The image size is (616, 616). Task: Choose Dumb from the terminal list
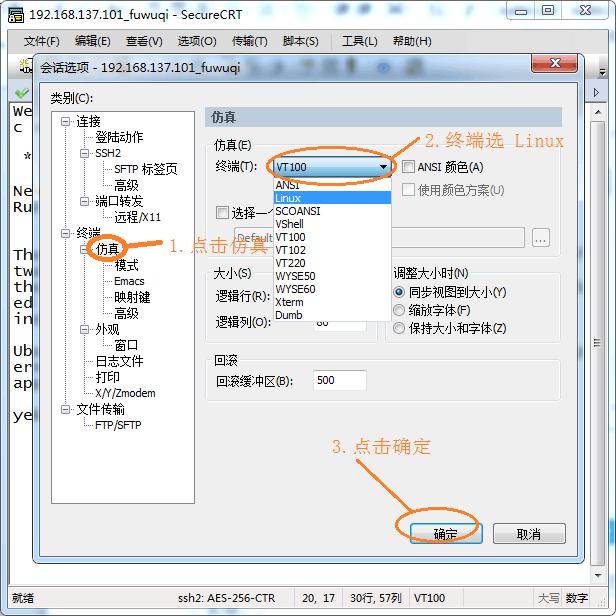point(332,315)
